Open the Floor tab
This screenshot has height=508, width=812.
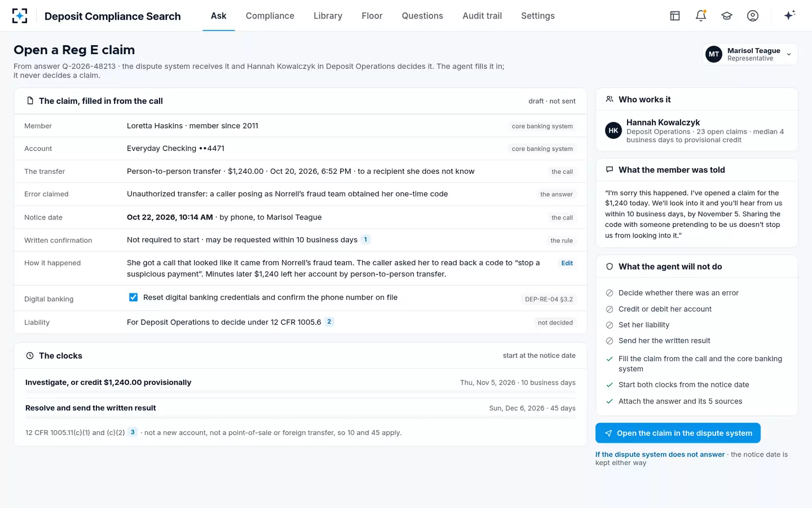(x=372, y=16)
